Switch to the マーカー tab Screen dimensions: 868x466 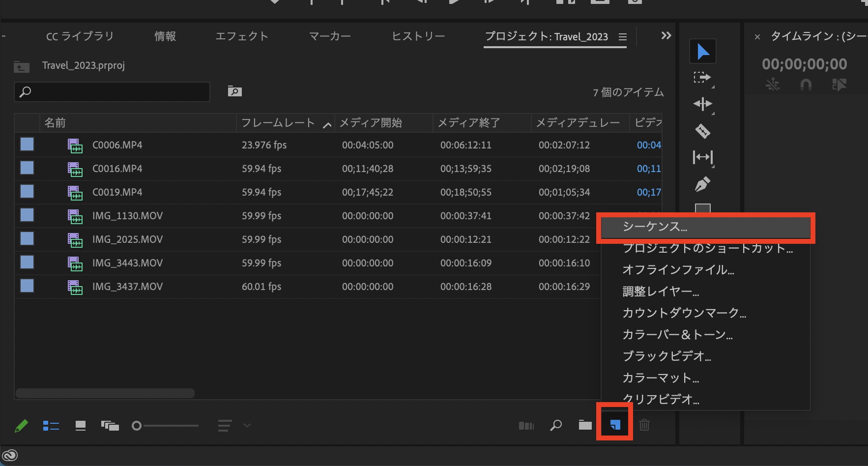(x=330, y=36)
